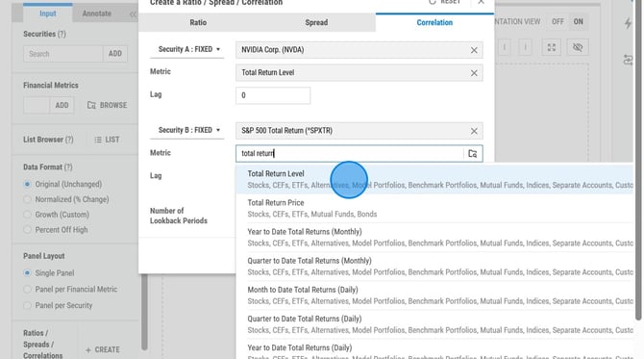
Task: Clear the NVIDIA Corp. security field
Action: [474, 50]
